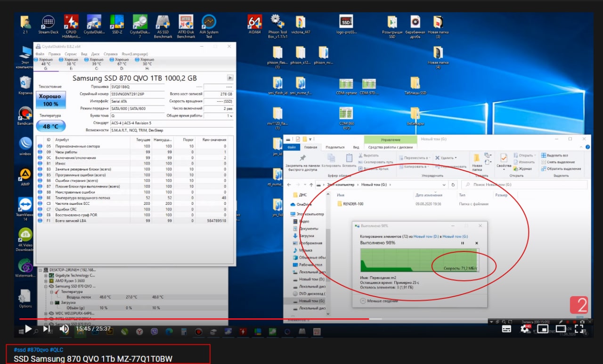Launch Bandicam from the desktop

tap(25, 116)
